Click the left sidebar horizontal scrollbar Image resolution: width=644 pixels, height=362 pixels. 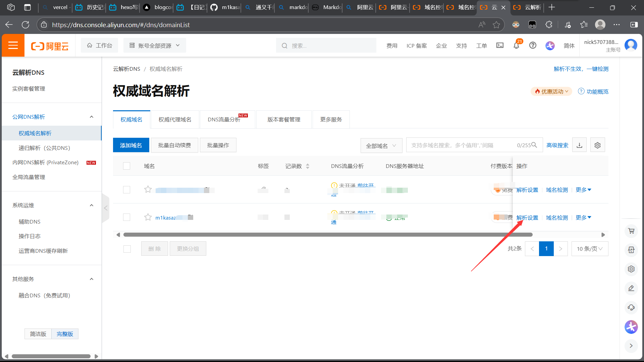click(x=51, y=356)
